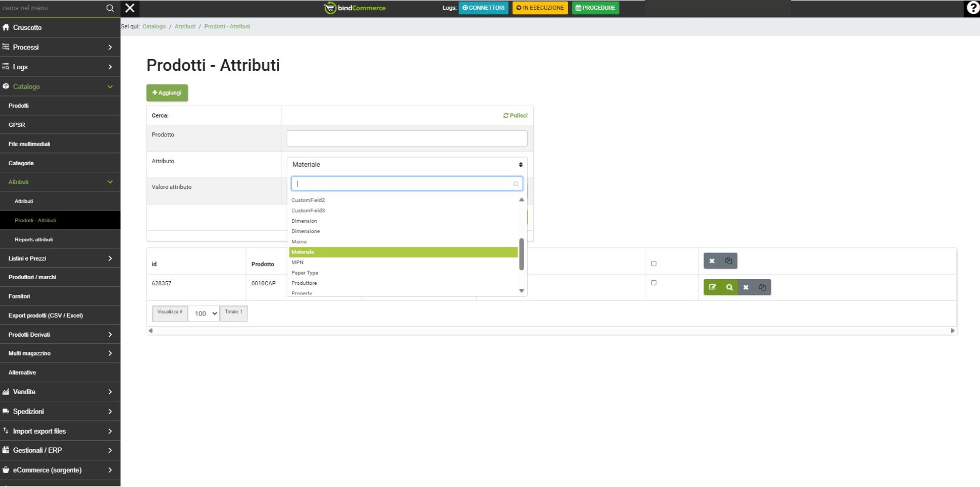The image size is (980, 487).
Task: Click the magnifier view icon for row 628357
Action: (729, 287)
